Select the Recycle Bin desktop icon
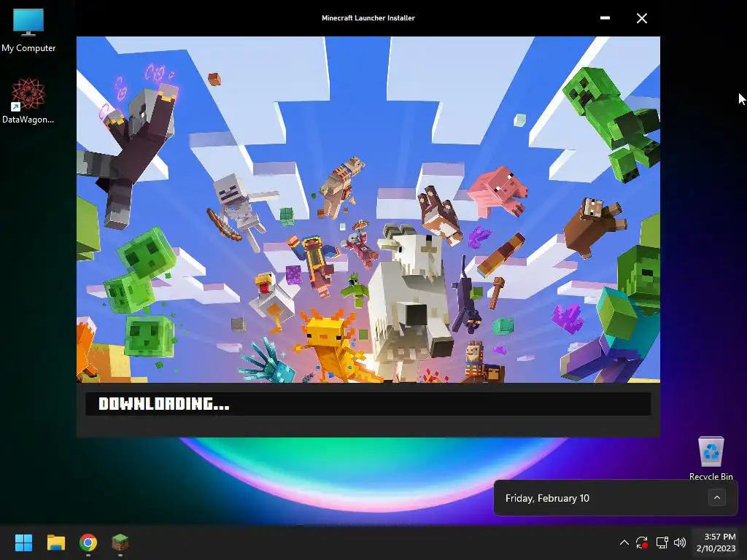This screenshot has width=747, height=560. [711, 458]
